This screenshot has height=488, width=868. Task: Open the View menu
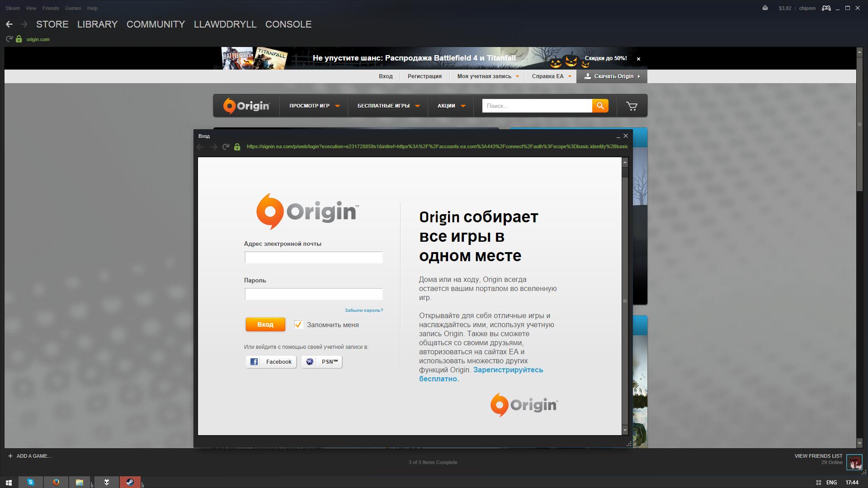(x=31, y=8)
